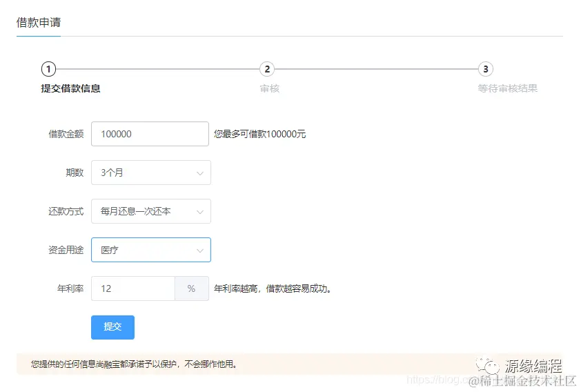Click the 借款金额 field label
This screenshot has width=581, height=392.
coord(66,134)
